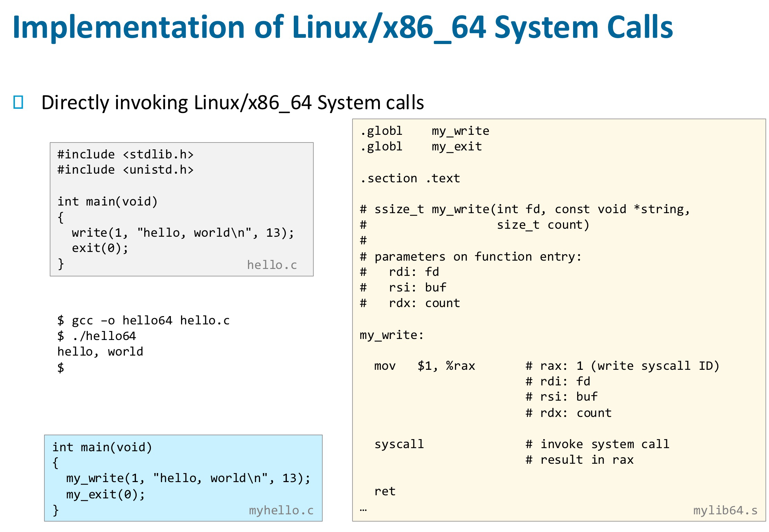Click the 'my_write(1, "hello, world\n", 13);' line
769x532 pixels.
pos(188,479)
